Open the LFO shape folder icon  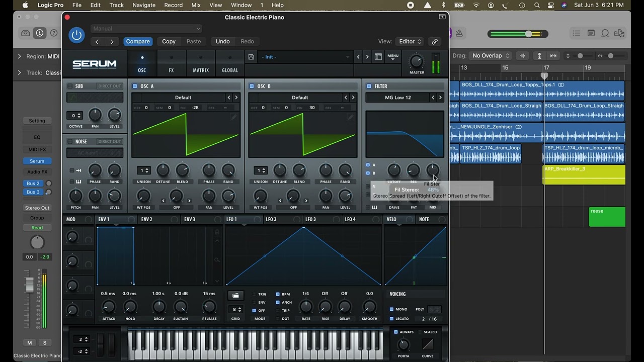pyautogui.click(x=235, y=295)
